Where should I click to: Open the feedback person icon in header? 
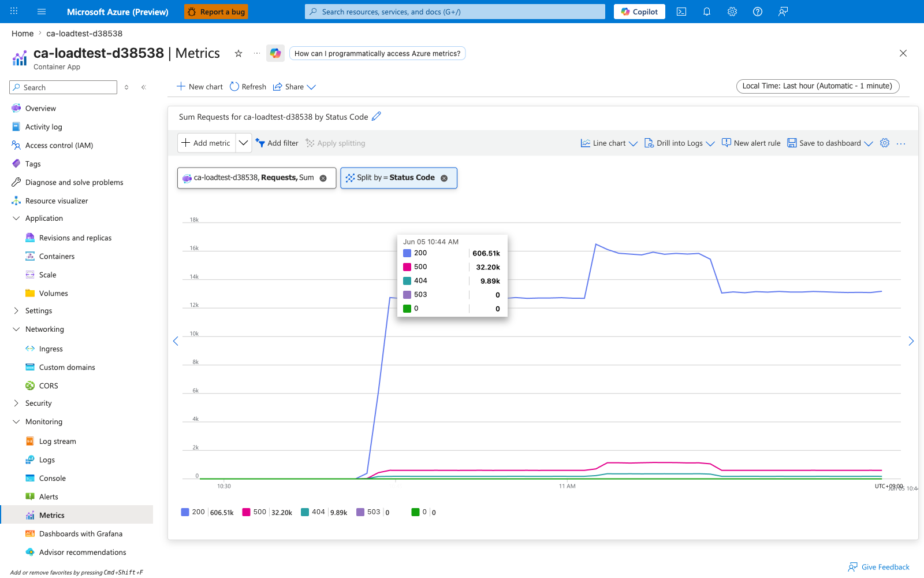pos(783,12)
